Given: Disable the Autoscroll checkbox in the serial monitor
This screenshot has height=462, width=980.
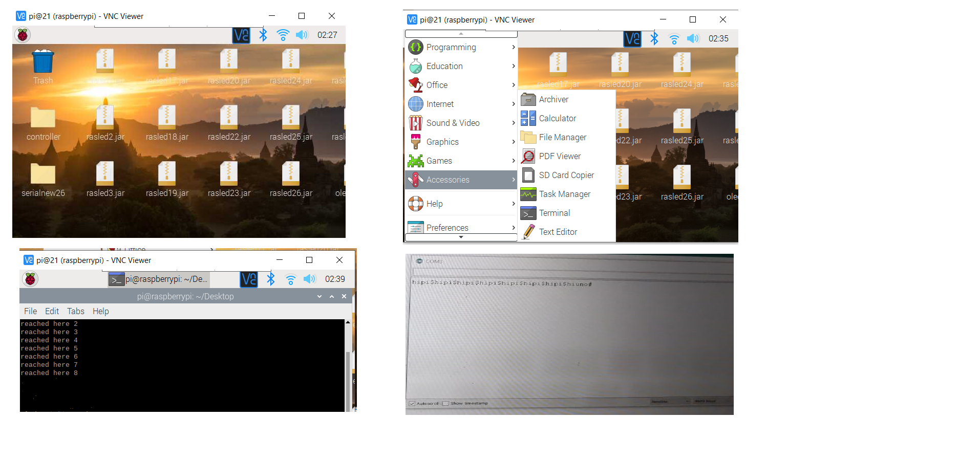Looking at the screenshot, I should click(412, 403).
